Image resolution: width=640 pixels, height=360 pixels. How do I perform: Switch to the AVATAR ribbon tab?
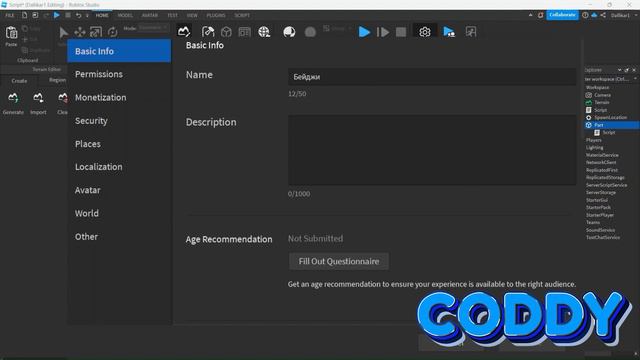pyautogui.click(x=150, y=15)
